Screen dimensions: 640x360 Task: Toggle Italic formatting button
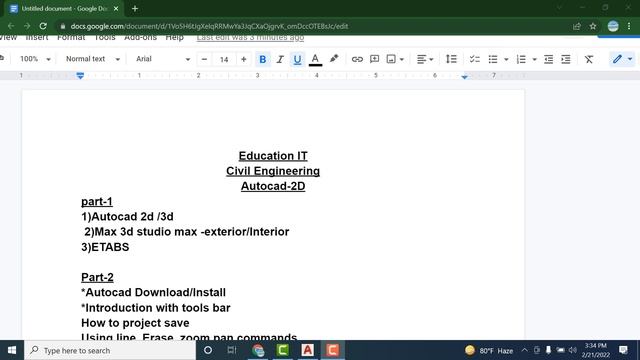tap(280, 59)
